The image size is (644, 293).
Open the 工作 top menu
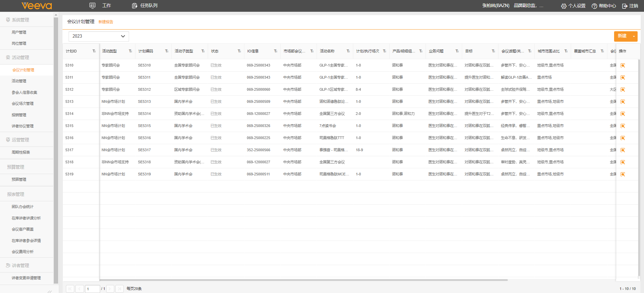point(100,6)
